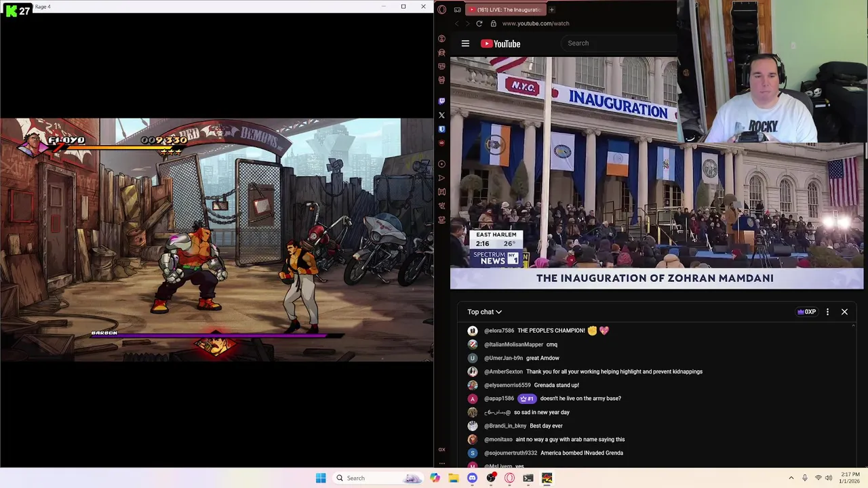The width and height of the screenshot is (868, 488).
Task: Open the Windows Start menu
Action: click(x=321, y=478)
